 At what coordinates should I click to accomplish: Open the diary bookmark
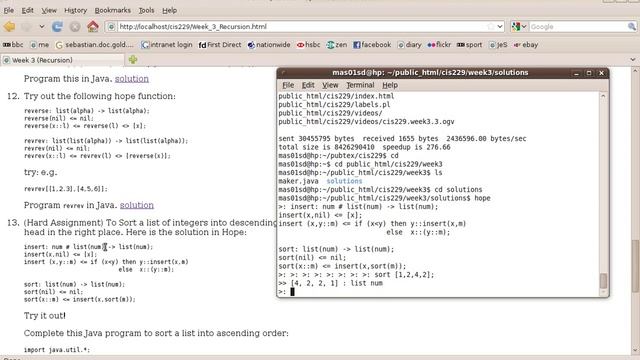click(409, 44)
